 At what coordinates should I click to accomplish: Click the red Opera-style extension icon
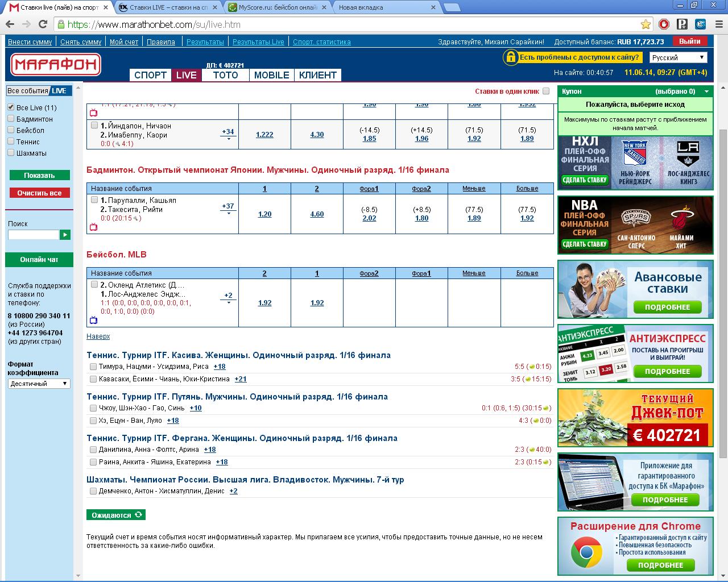coord(664,24)
